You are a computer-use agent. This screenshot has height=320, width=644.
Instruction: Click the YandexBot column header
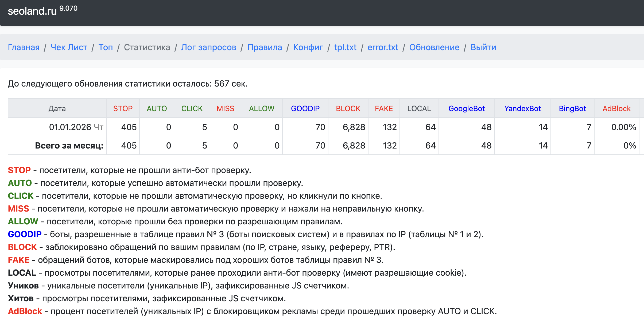point(522,108)
